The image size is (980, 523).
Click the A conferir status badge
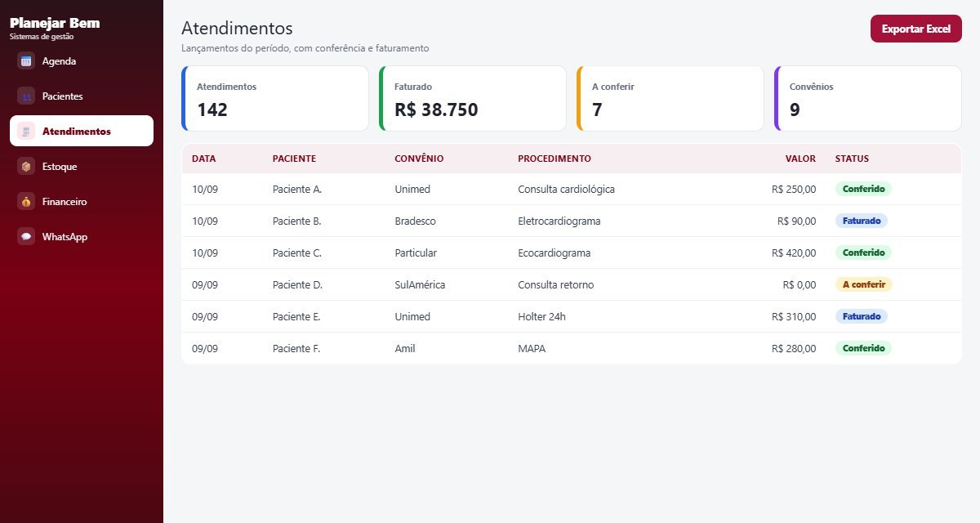pyautogui.click(x=864, y=284)
